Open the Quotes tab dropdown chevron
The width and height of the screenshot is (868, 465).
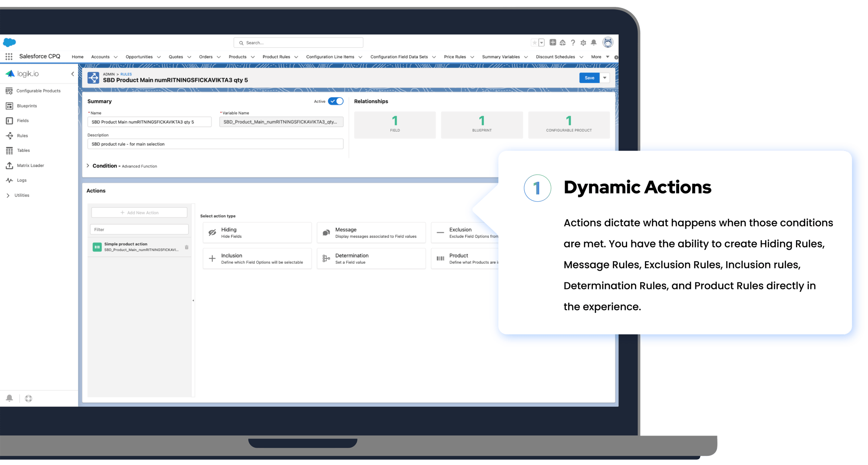coord(189,57)
